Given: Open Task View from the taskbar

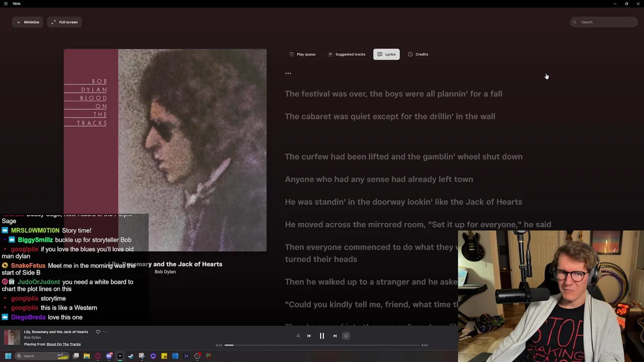Looking at the screenshot, I should (76, 356).
